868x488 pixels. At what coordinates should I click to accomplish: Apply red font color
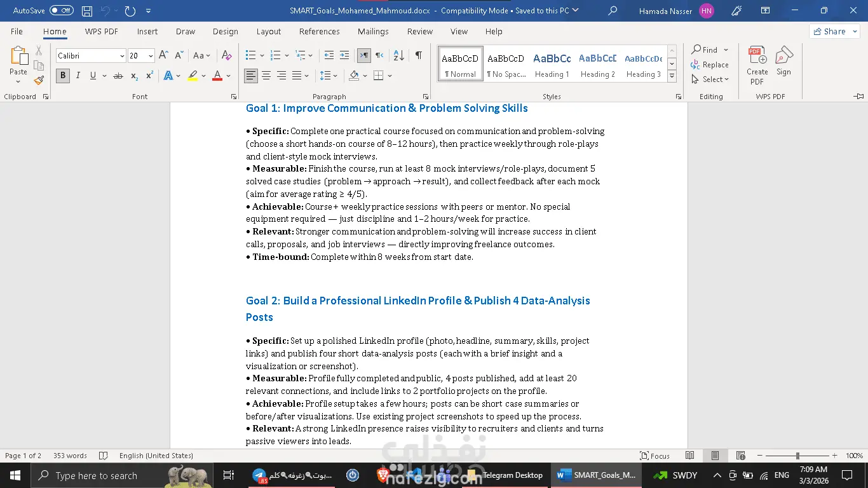pos(217,76)
